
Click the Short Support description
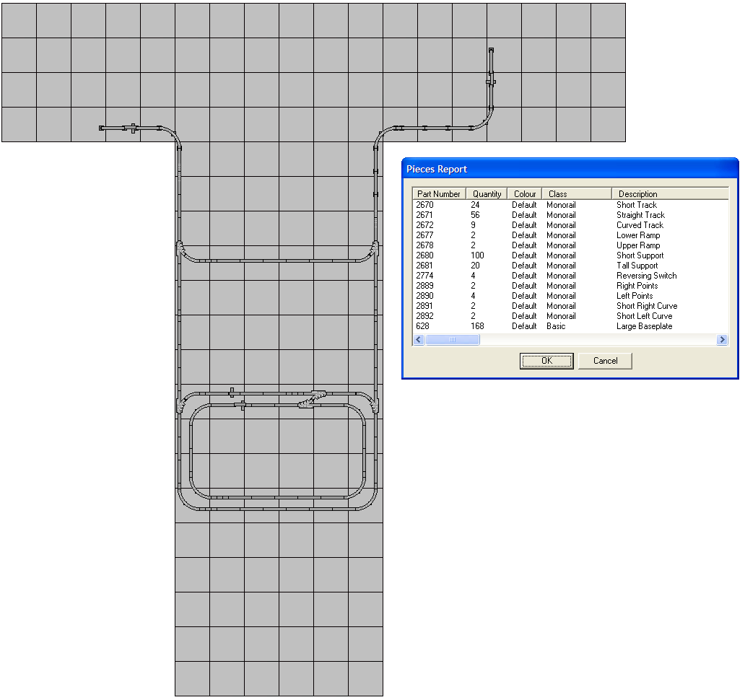click(640, 255)
